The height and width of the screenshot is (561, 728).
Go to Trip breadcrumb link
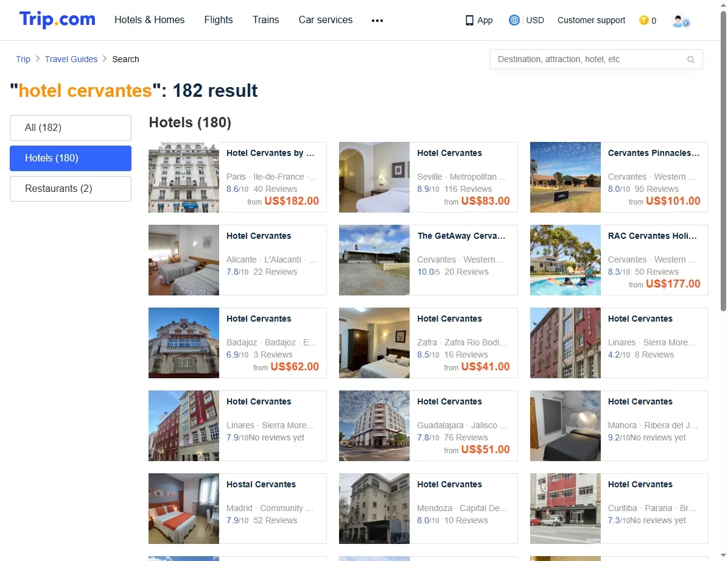(x=23, y=59)
